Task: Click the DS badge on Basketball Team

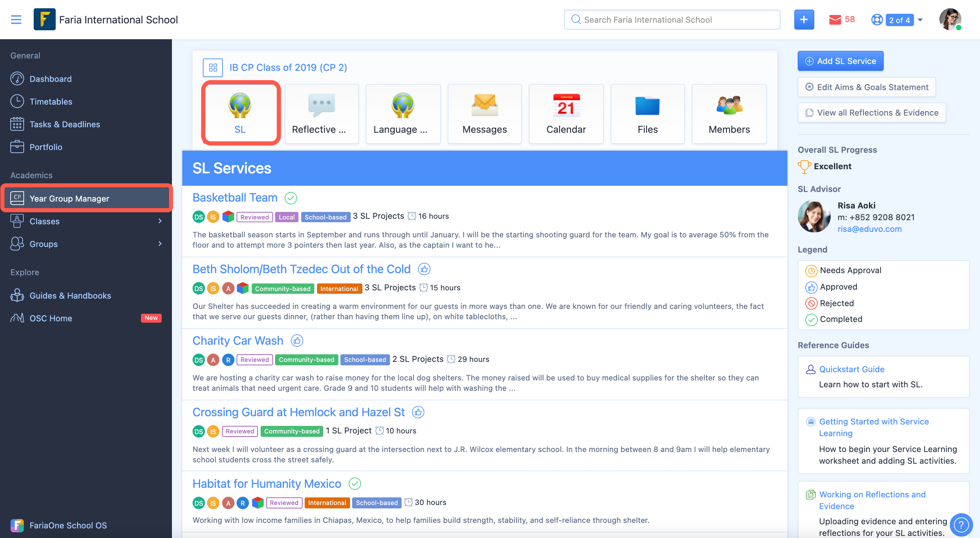Action: click(199, 217)
